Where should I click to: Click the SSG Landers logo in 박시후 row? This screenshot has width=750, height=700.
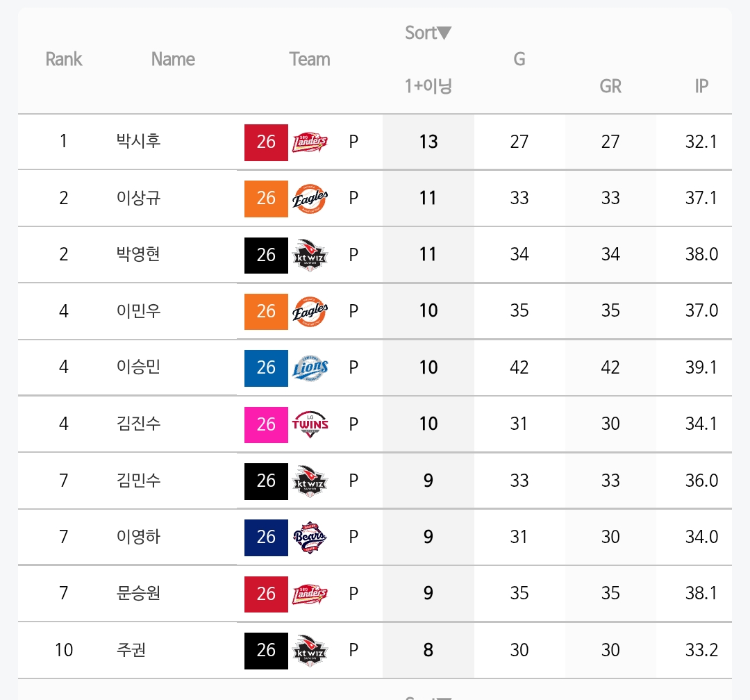click(310, 142)
